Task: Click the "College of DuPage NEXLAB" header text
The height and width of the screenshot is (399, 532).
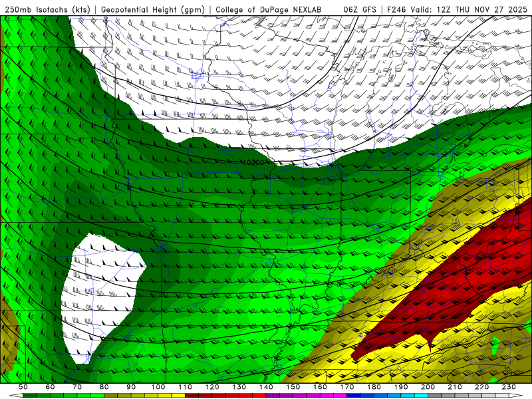Action: pos(269,10)
